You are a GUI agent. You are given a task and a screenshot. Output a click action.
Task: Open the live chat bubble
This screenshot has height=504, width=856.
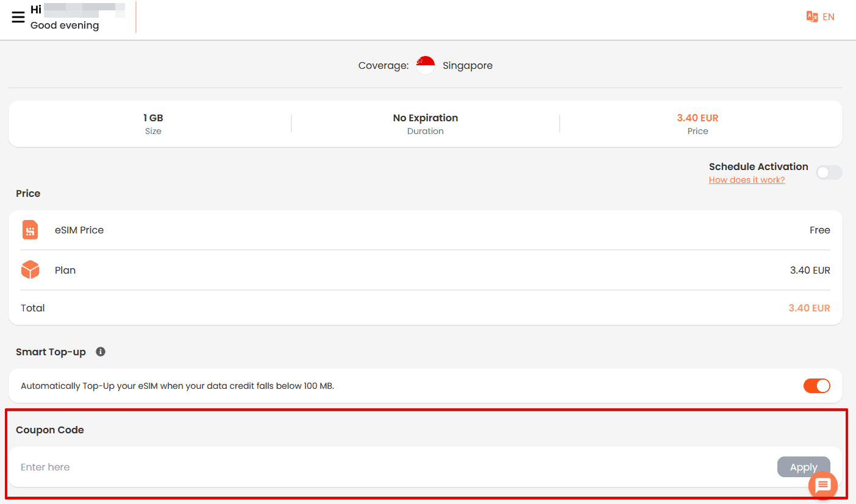[x=822, y=486]
